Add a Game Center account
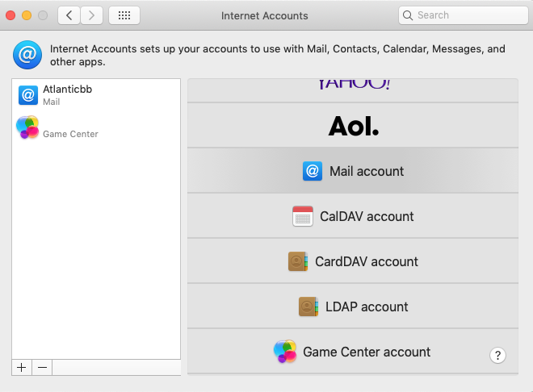 pyautogui.click(x=353, y=352)
